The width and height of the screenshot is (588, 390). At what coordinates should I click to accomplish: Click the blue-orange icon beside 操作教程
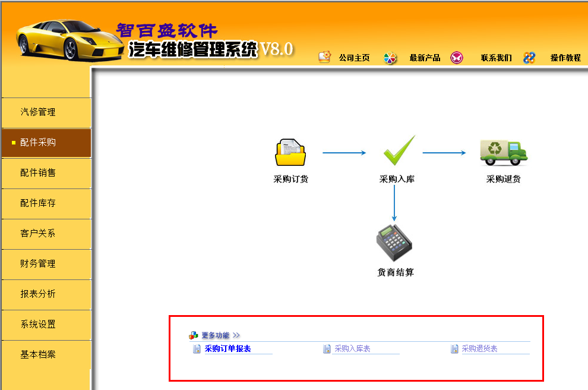(529, 58)
